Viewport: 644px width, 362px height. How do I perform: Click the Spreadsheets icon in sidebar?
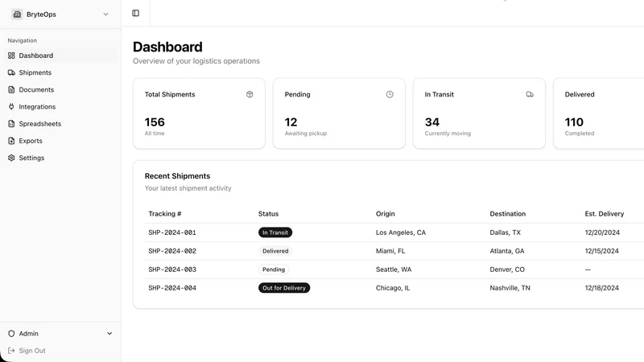pos(11,124)
